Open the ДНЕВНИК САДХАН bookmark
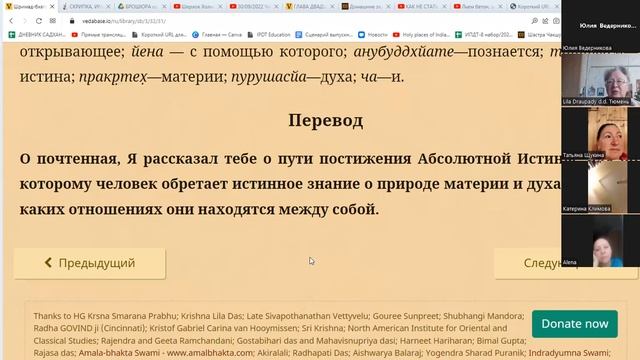Viewport: 640px width, 360px height. 37,35
